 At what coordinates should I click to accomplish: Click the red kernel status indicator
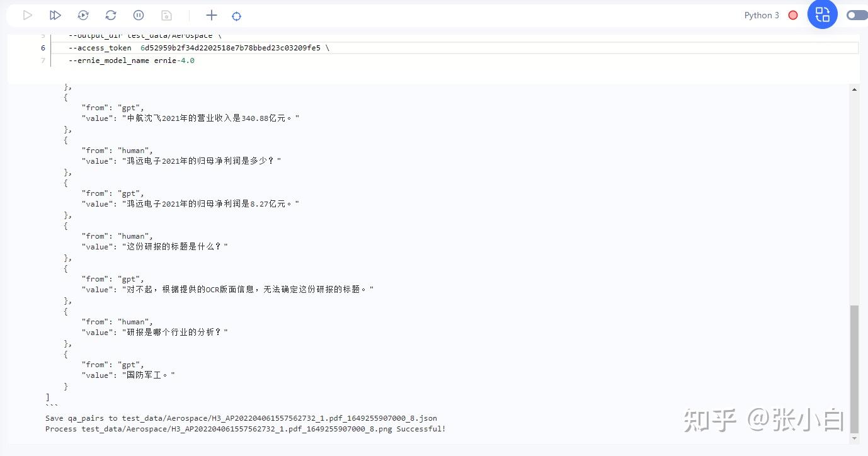792,14
